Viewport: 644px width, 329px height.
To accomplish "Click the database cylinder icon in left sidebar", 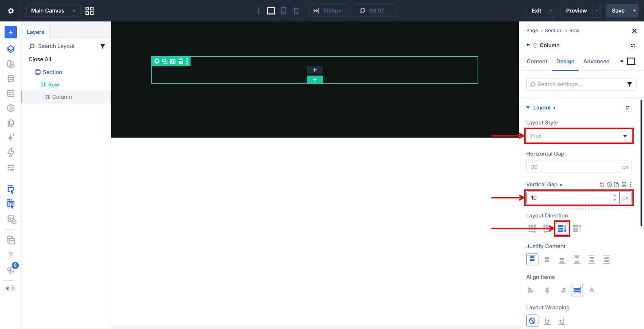I will coord(11,79).
